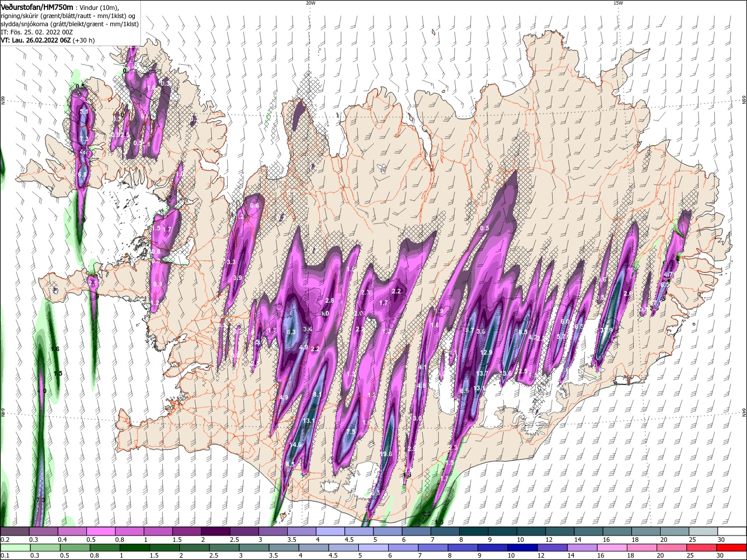Image resolution: width=747 pixels, height=560 pixels.
Task: Click the 4.8 precipitation value on map
Action: pyautogui.click(x=421, y=386)
